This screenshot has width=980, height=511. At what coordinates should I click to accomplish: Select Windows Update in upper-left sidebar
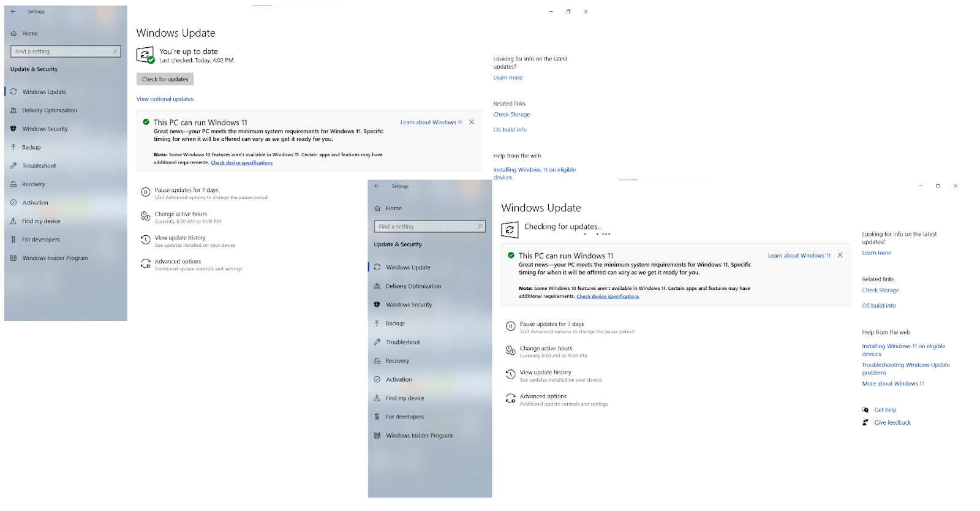(44, 92)
